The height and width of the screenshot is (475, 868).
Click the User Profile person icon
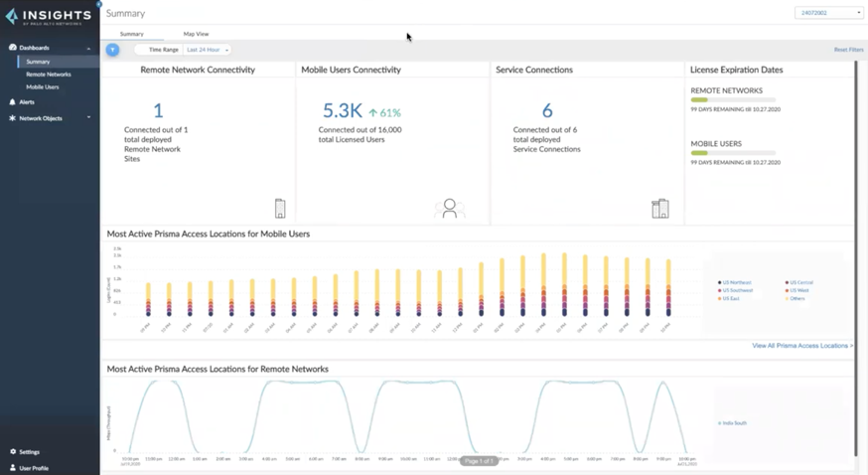[13, 468]
